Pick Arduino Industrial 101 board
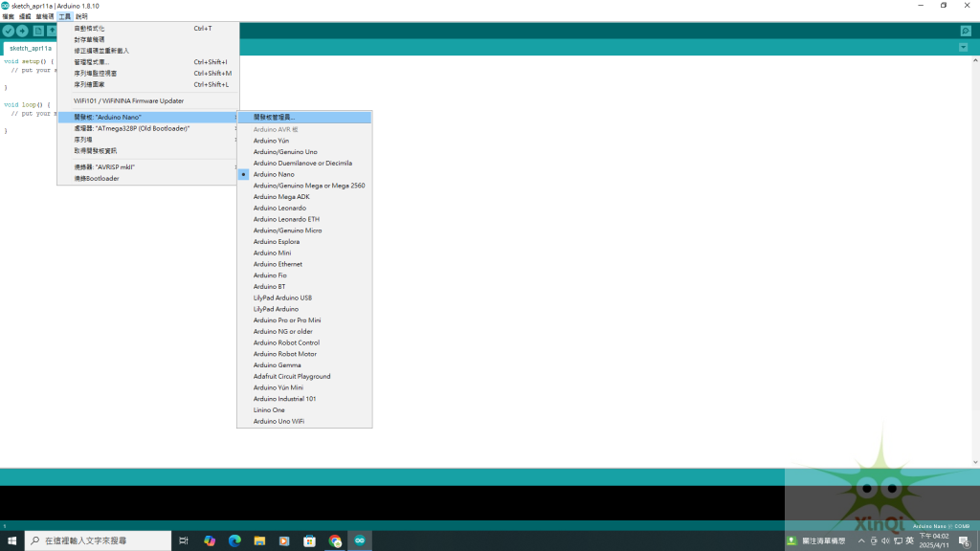The width and height of the screenshot is (980, 551). (304, 399)
